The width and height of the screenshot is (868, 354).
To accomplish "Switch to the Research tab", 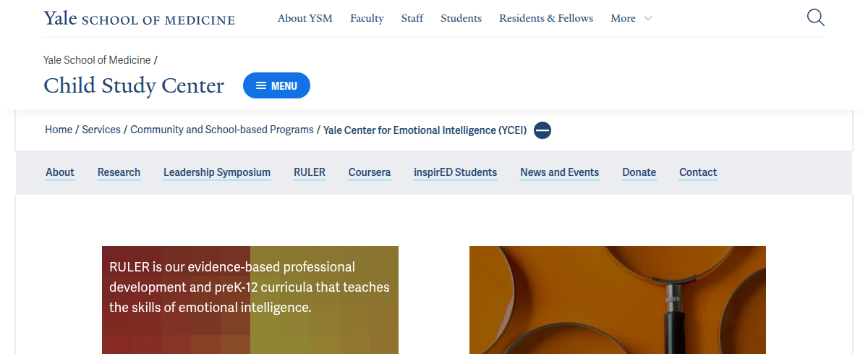I will 119,172.
